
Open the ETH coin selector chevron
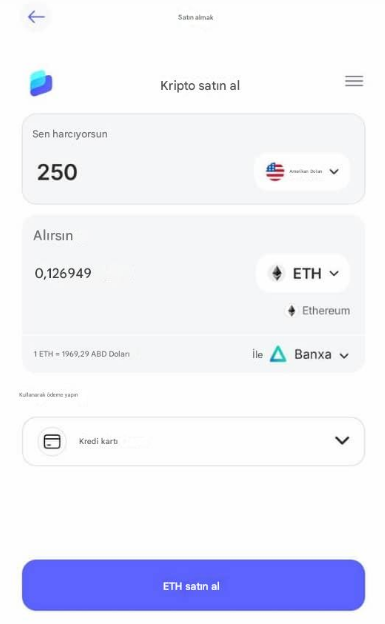click(x=334, y=273)
